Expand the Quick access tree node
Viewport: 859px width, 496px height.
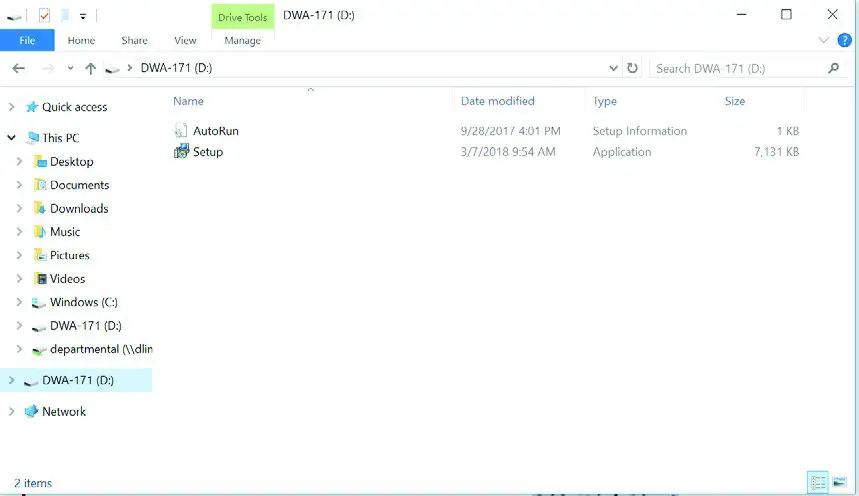[12, 107]
